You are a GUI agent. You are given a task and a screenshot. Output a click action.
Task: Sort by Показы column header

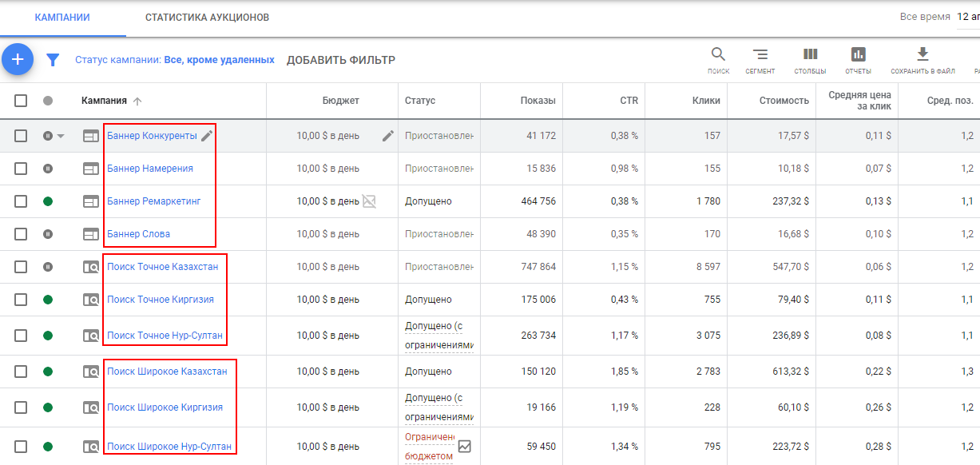pyautogui.click(x=538, y=101)
